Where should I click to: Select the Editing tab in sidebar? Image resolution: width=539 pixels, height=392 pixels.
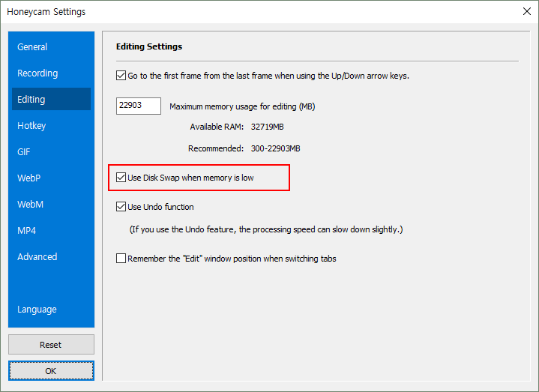click(x=31, y=99)
